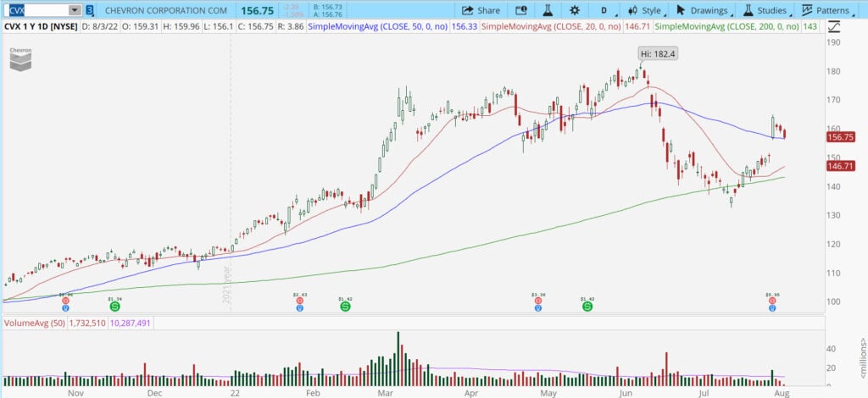Image resolution: width=868 pixels, height=398 pixels.
Task: Click the Chevron logo on the chart
Action: (x=20, y=58)
